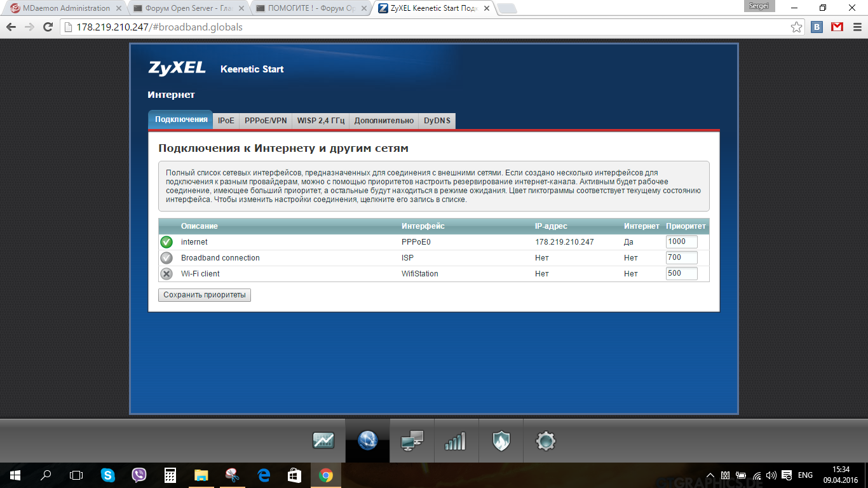Open the Broadband connection entry
The height and width of the screenshot is (488, 868).
[x=220, y=258]
